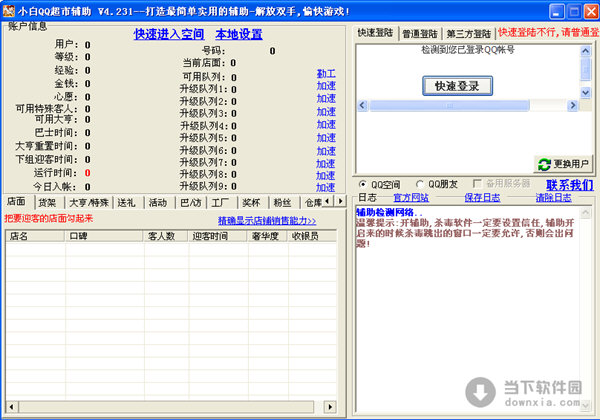
Task: Select the QQ空间 radio option
Action: pos(362,184)
